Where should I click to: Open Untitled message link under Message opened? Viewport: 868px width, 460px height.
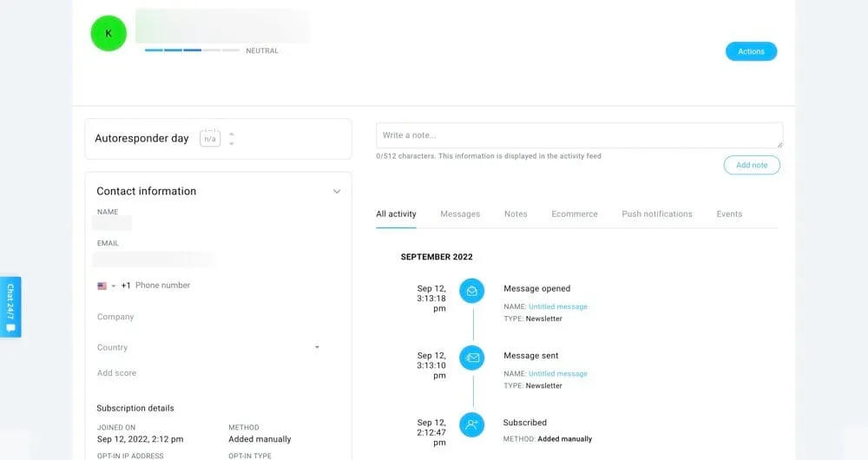click(558, 306)
